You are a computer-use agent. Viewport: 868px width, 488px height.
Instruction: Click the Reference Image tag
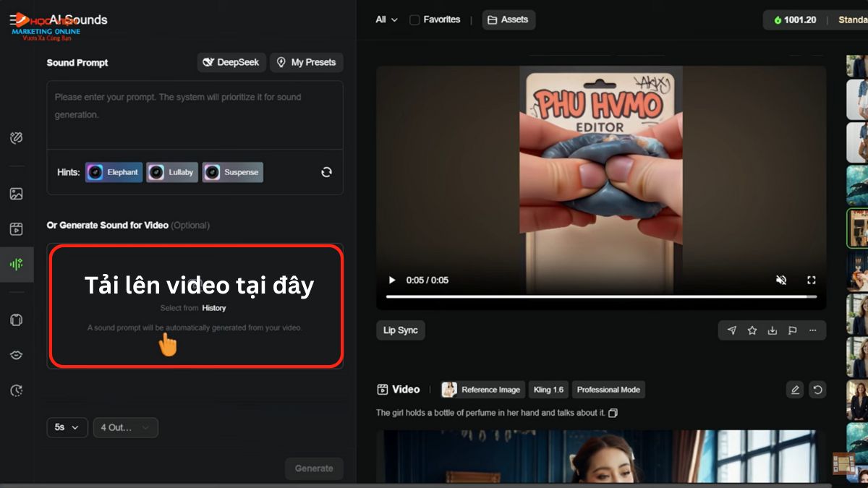482,390
